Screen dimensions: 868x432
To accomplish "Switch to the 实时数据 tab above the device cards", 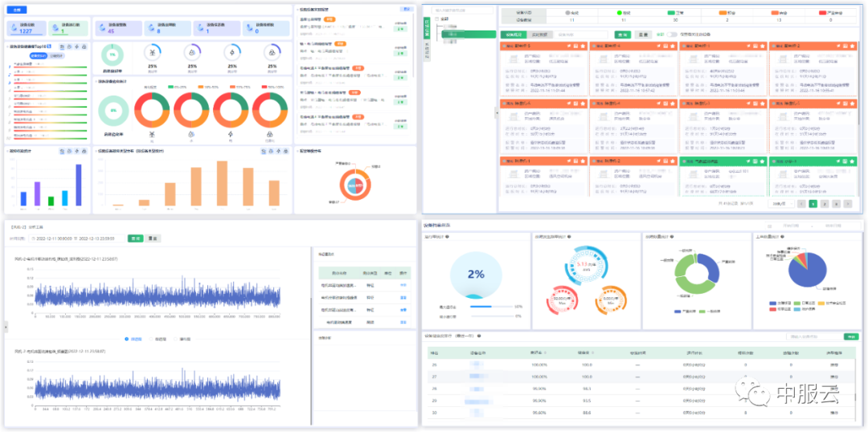I will pyautogui.click(x=539, y=35).
